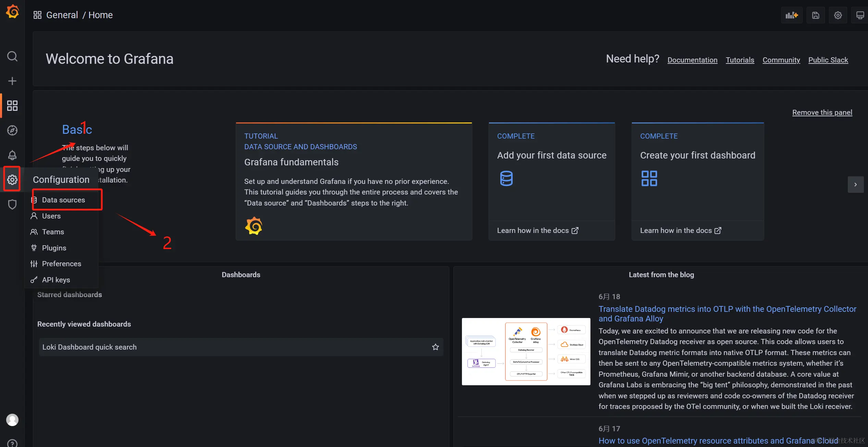Screen dimensions: 868x447
Task: Click the Save dashboard icon
Action: (x=816, y=15)
